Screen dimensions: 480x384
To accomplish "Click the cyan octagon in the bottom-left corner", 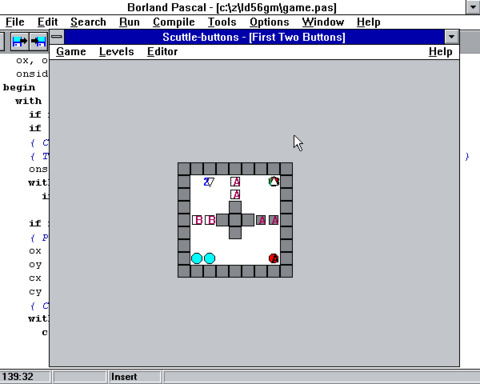I will (x=197, y=258).
